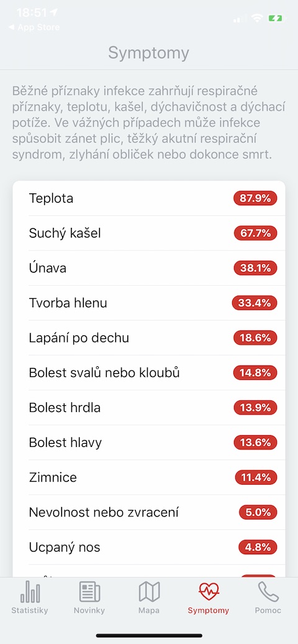Viewport: 298px width, 644px height.
Task: Open the Mapa map icon
Action: click(x=149, y=591)
